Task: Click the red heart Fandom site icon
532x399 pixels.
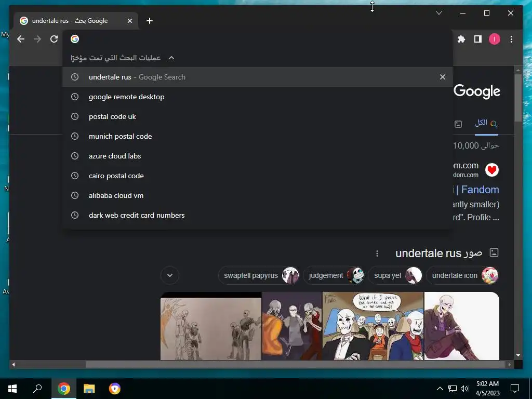Action: tap(491, 170)
